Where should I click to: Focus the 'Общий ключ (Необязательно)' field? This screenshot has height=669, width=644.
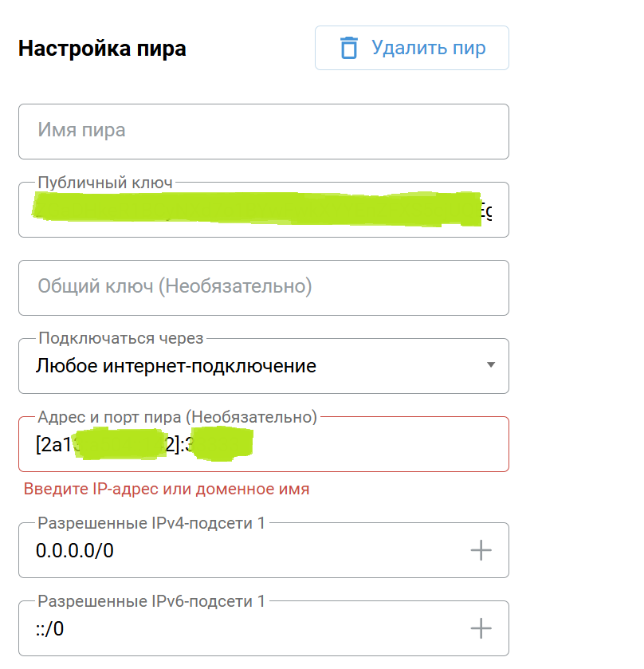264,288
